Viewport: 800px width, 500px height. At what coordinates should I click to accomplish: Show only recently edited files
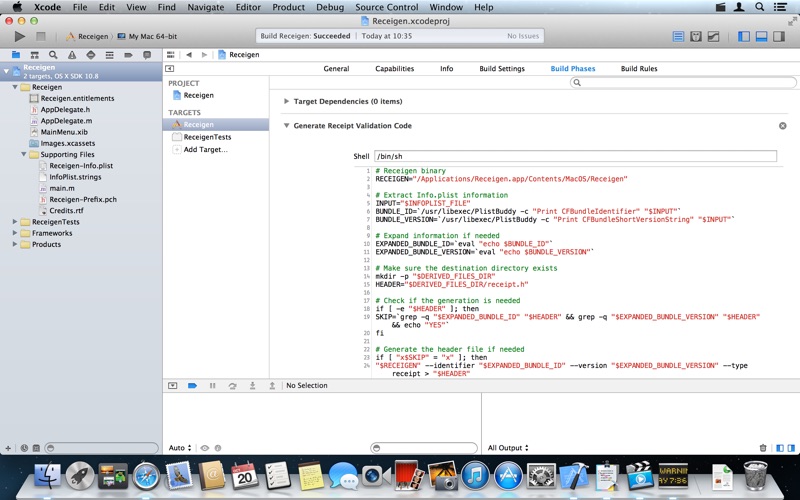coord(24,448)
